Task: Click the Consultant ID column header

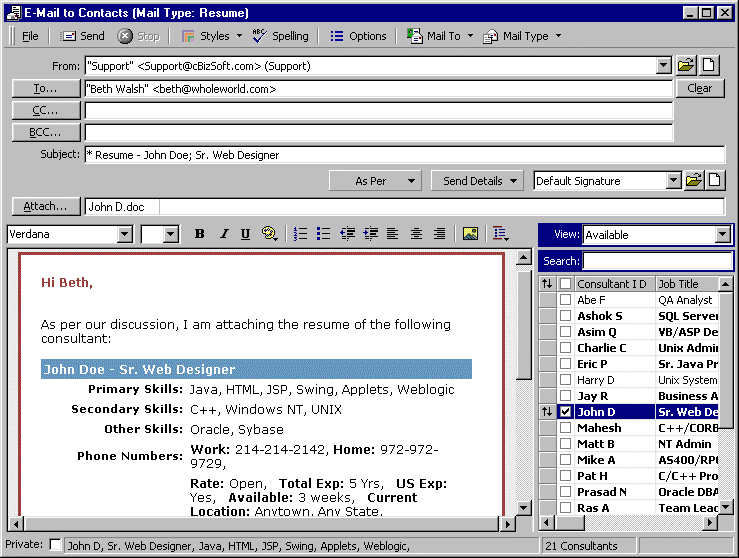Action: [613, 284]
